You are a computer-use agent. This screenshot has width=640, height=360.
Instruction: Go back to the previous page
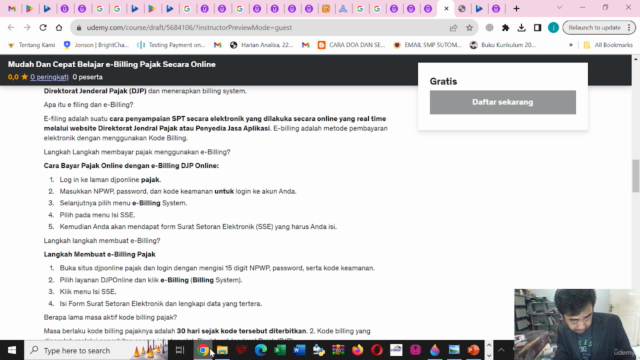tap(11, 28)
